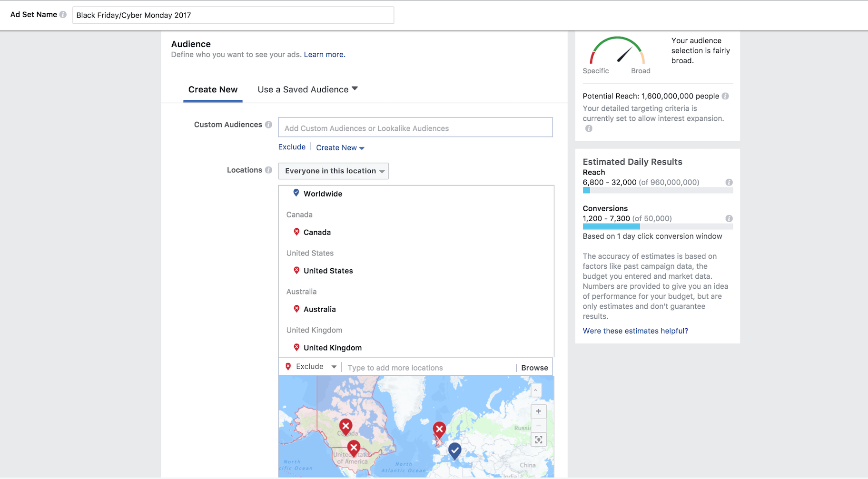Open the Create New audience dropdown
Viewport: 868px width, 479px height.
340,148
